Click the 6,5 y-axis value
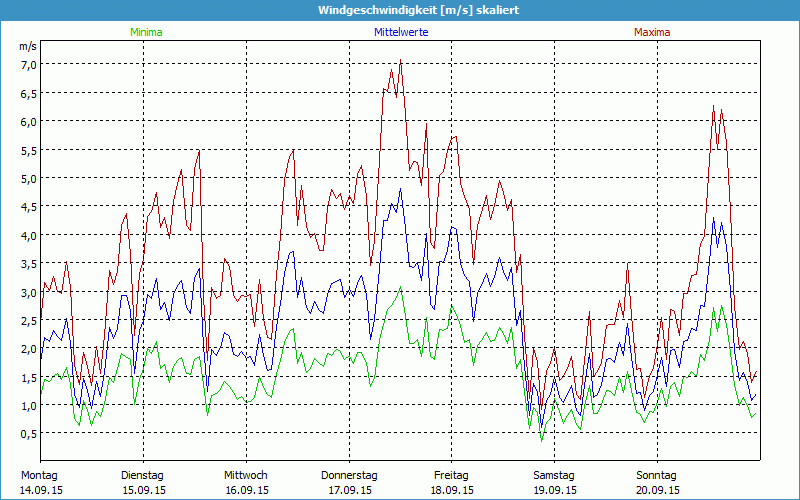Viewport: 800px width, 500px height. 29,93
